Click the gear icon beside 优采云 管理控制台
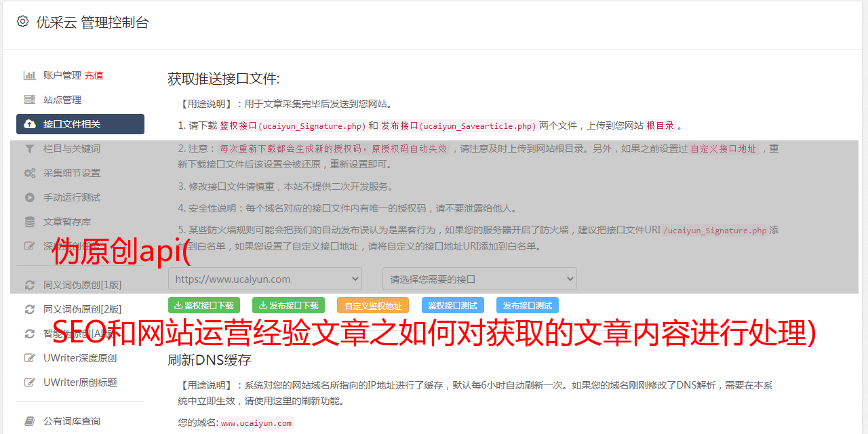Viewport: 868px width, 434px height. pyautogui.click(x=22, y=22)
